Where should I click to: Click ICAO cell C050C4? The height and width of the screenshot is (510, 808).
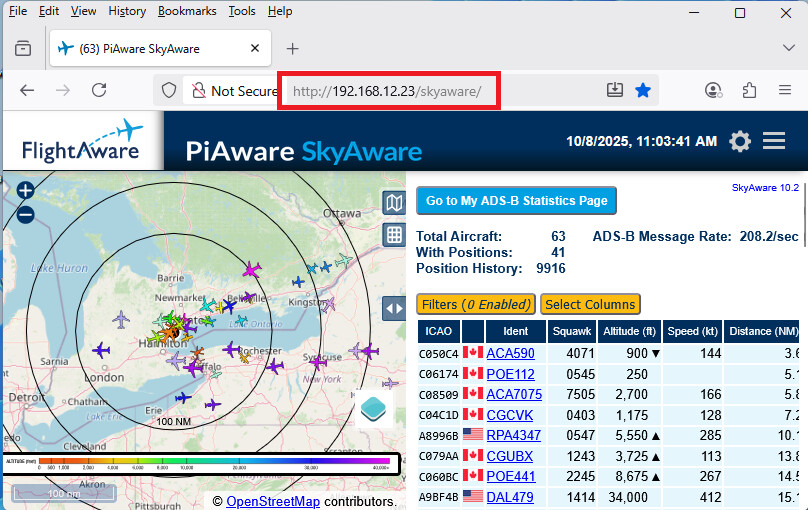(x=439, y=354)
